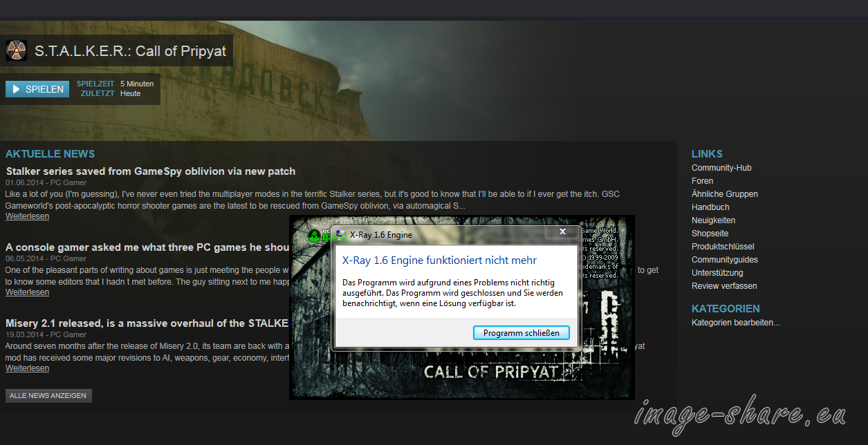Click the 06.05.2014 - PC Gamer date line
This screenshot has width=868, height=445.
tap(46, 258)
